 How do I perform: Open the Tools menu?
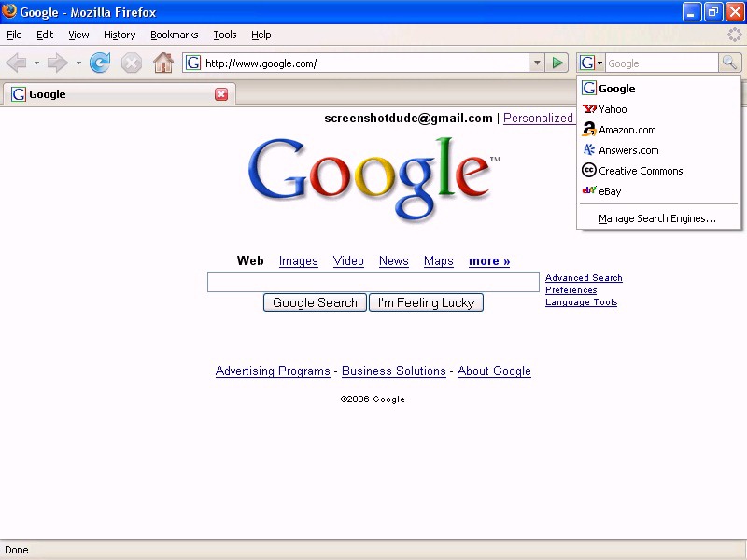[x=225, y=35]
